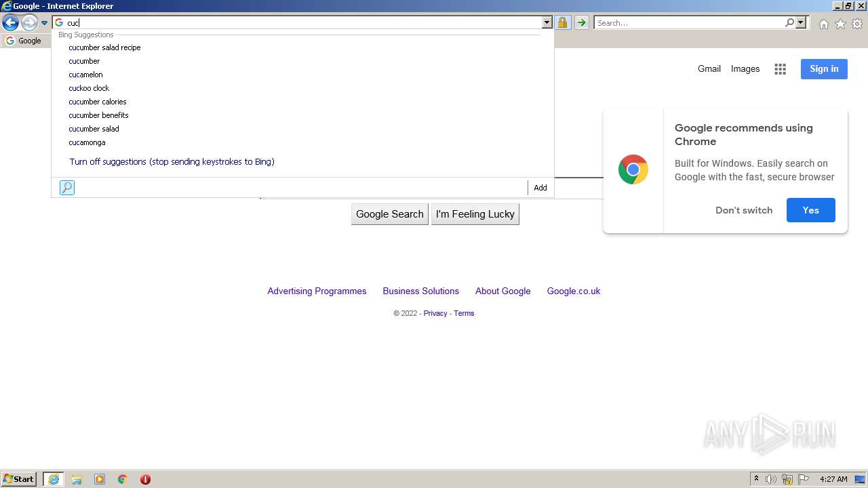Click the Show desktop button
868x488 pixels.
click(x=860, y=479)
